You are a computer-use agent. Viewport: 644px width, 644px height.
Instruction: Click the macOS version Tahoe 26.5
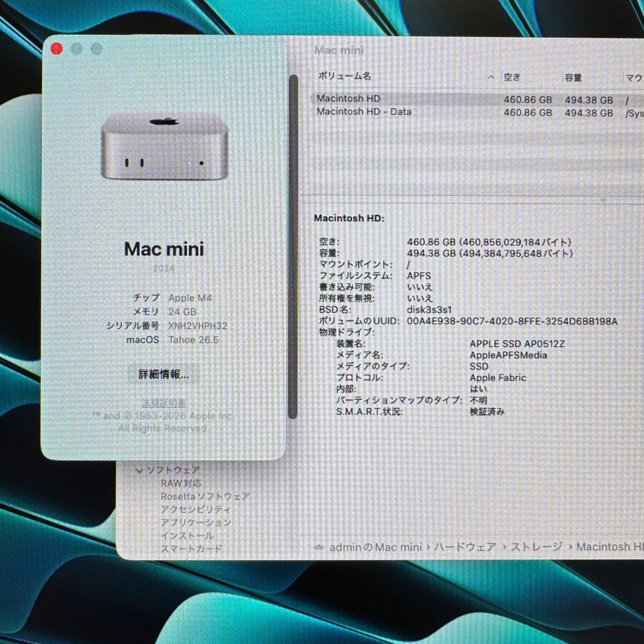(x=194, y=339)
